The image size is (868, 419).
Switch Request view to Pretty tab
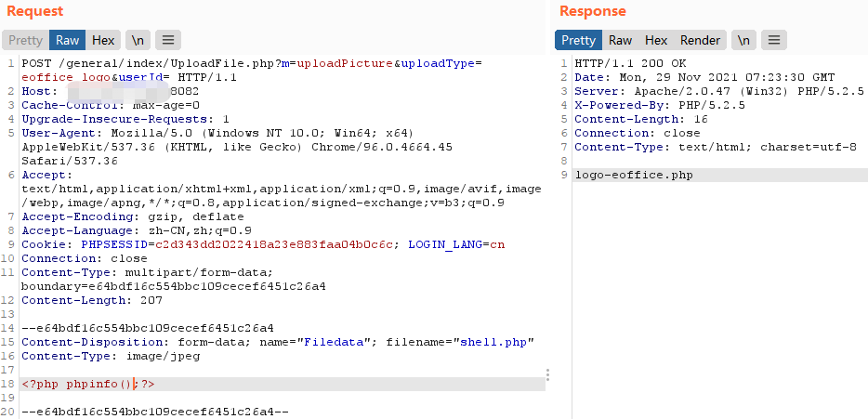click(25, 40)
